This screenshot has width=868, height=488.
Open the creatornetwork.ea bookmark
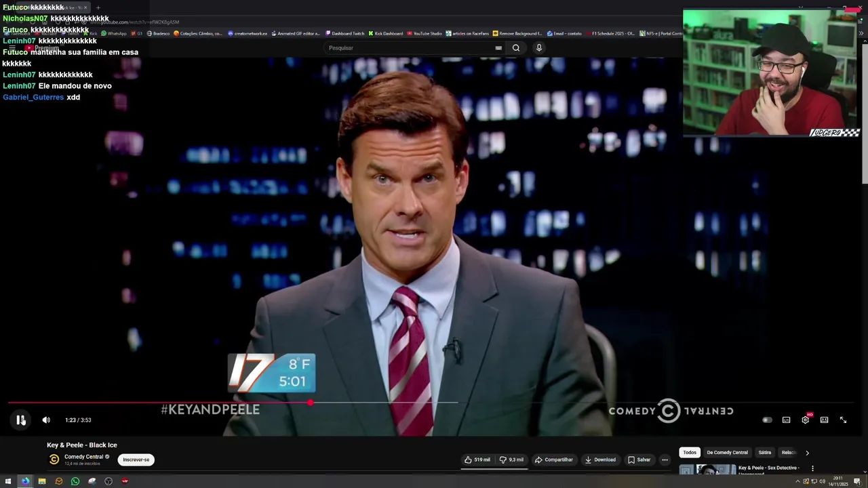pos(248,33)
